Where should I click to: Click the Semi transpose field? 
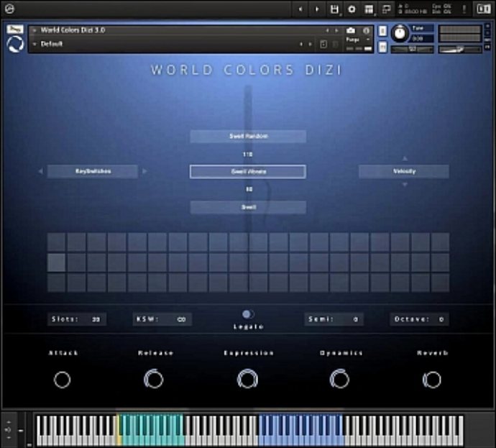pos(334,319)
